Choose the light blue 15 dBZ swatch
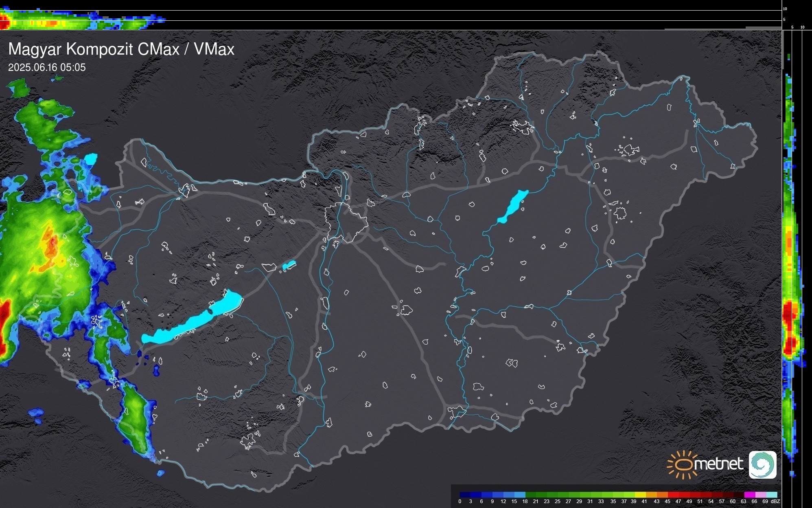The width and height of the screenshot is (812, 508). (x=520, y=495)
